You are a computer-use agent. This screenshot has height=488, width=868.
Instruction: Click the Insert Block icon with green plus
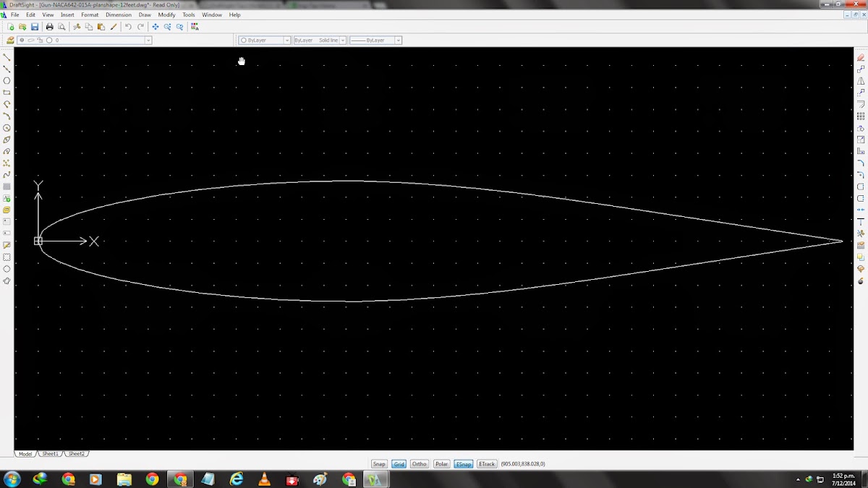[7, 198]
